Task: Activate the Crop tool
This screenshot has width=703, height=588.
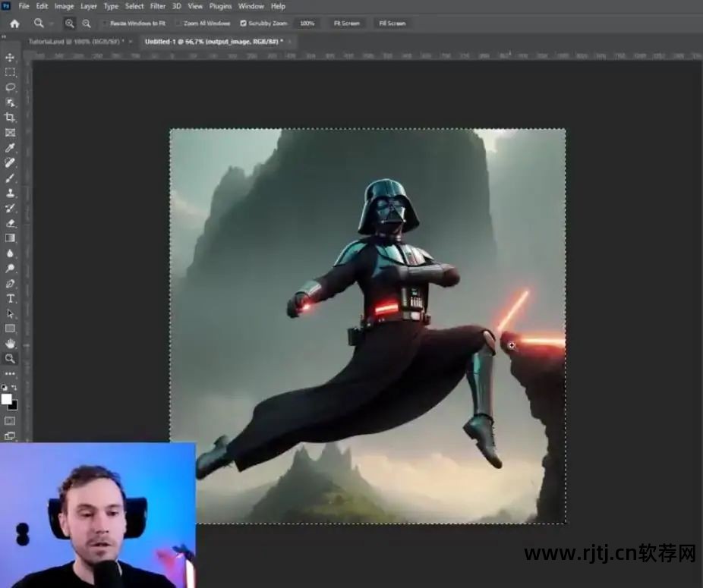Action: tap(10, 118)
